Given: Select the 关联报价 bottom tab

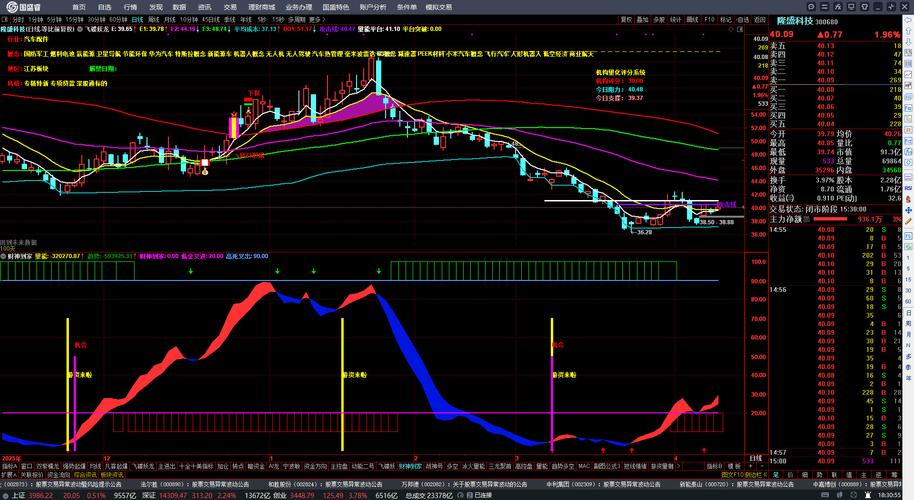Looking at the screenshot, I should coord(33,475).
